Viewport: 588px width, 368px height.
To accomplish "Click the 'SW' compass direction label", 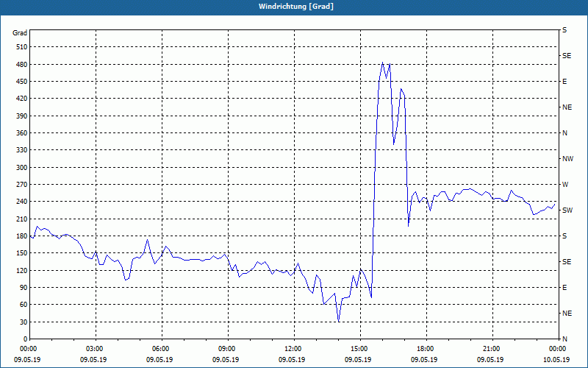I will pos(567,210).
